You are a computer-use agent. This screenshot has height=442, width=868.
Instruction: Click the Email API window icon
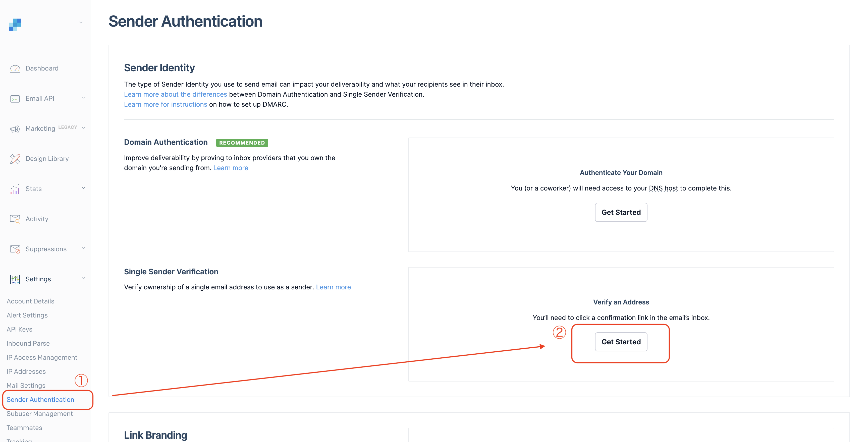15,99
